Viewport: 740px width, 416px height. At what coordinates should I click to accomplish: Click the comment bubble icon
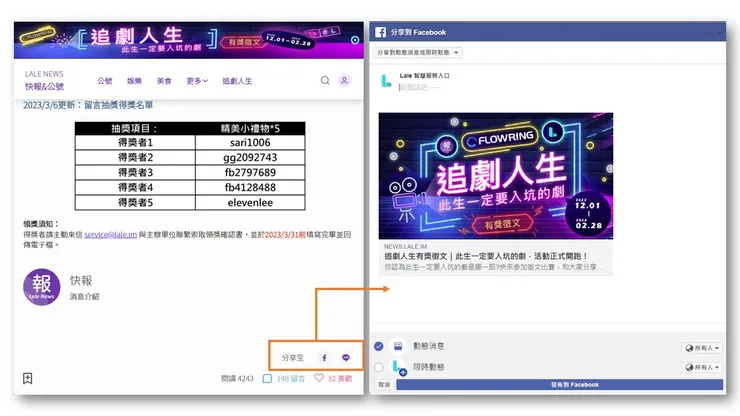pyautogui.click(x=267, y=379)
